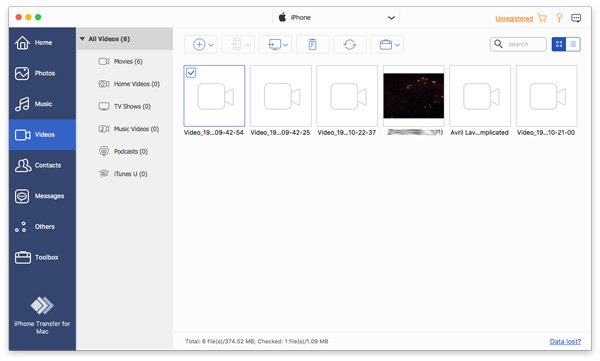Open the Add button dropdown arrow
This screenshot has width=600, height=361.
click(211, 45)
